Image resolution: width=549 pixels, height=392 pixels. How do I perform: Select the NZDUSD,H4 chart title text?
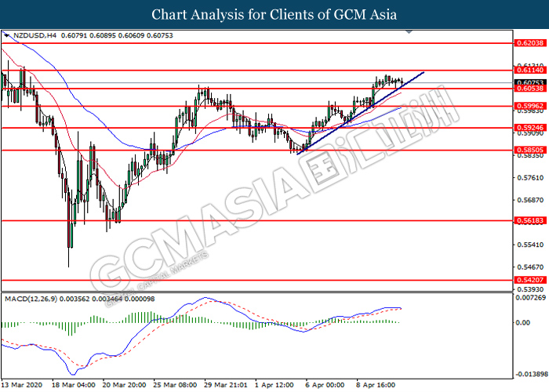tap(35, 35)
